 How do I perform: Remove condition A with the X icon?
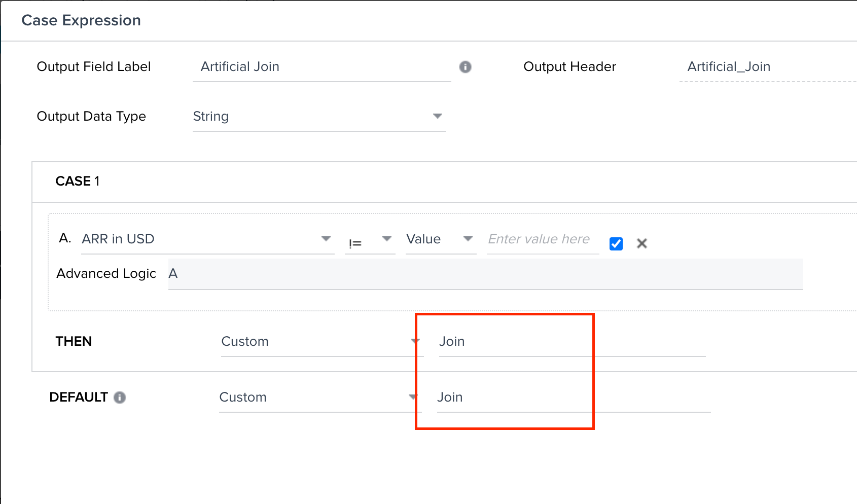[642, 244]
